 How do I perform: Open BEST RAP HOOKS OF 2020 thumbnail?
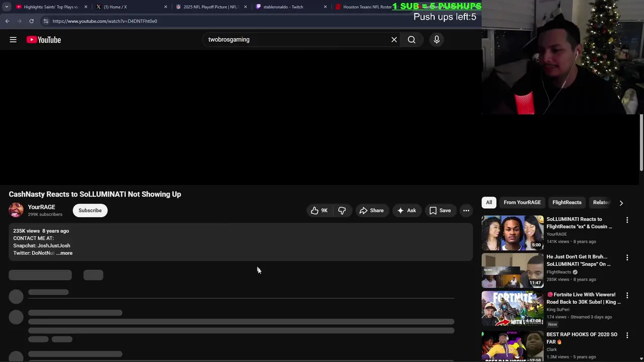[x=513, y=346]
